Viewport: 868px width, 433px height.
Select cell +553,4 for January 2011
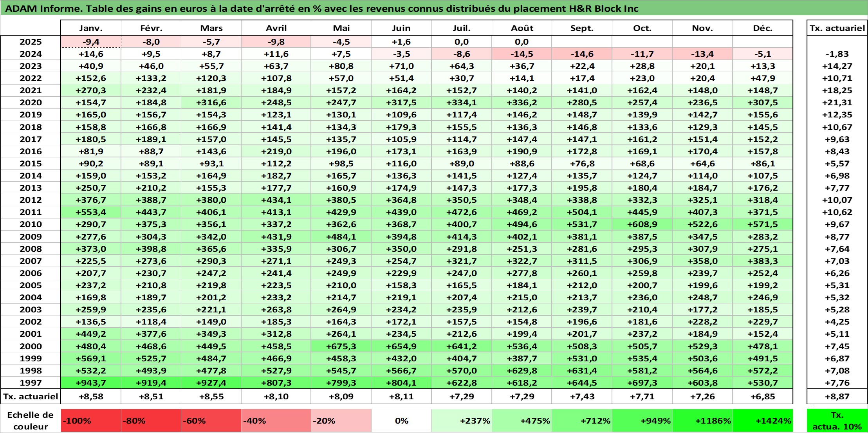(91, 212)
